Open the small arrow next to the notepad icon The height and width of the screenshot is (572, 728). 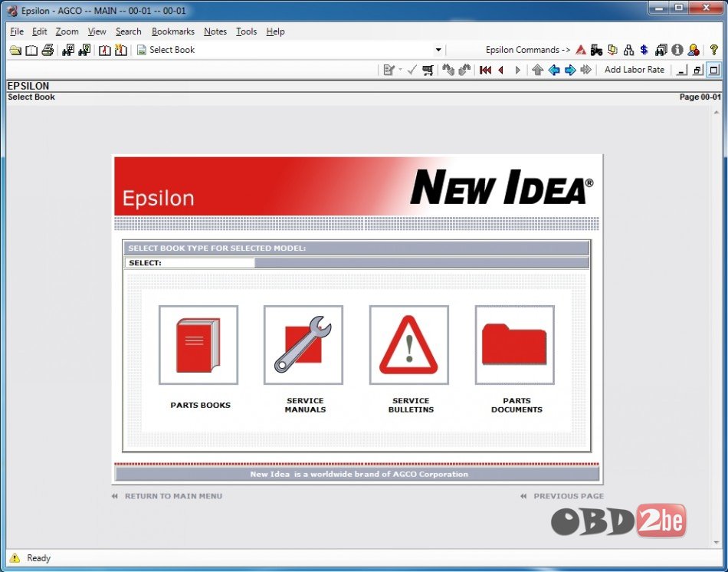[x=400, y=71]
